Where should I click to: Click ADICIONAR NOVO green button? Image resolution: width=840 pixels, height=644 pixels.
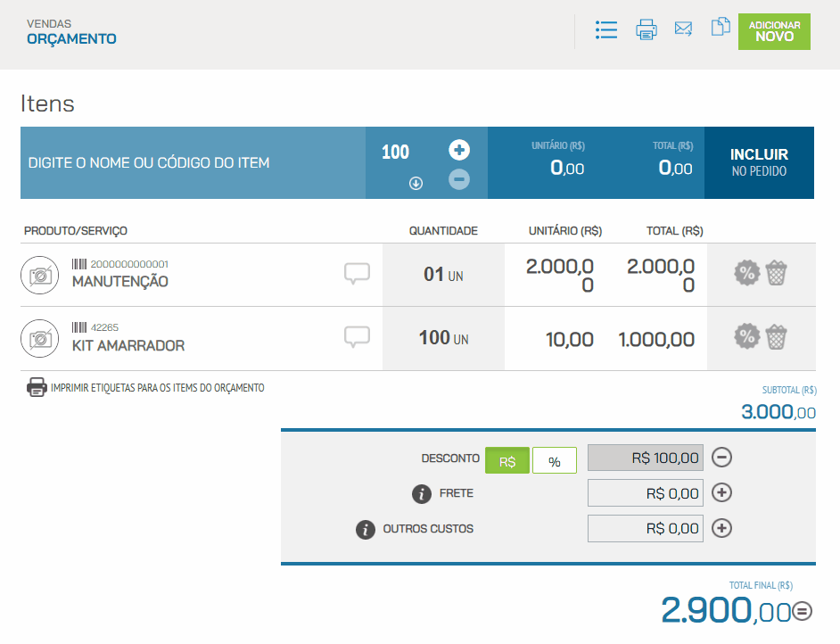click(x=774, y=31)
